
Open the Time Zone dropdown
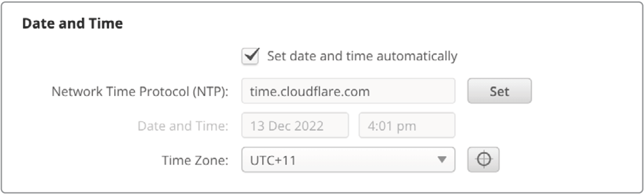coord(348,160)
